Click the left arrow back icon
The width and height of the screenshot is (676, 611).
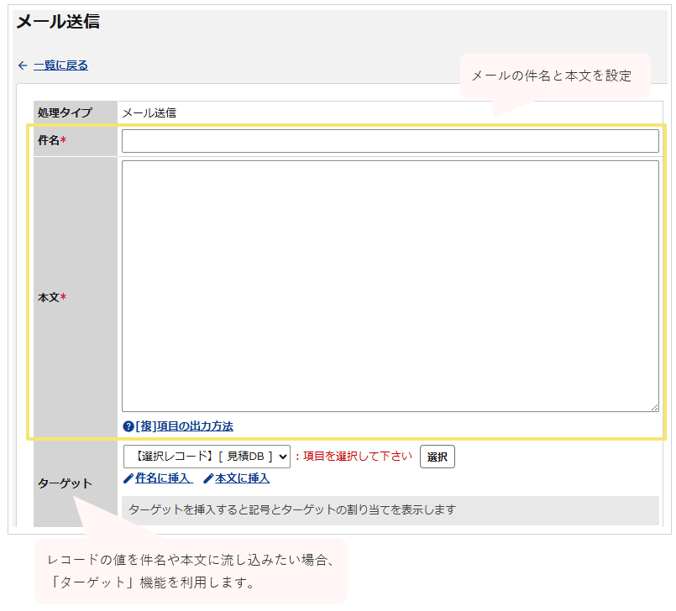point(23,66)
